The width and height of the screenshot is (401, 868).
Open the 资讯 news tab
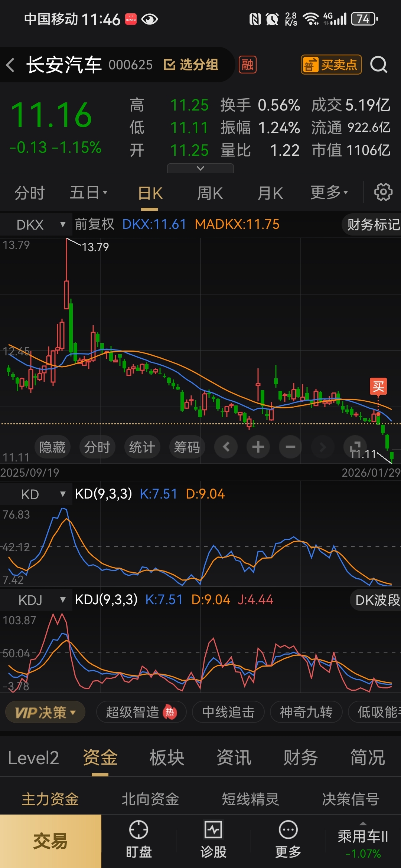tap(234, 758)
